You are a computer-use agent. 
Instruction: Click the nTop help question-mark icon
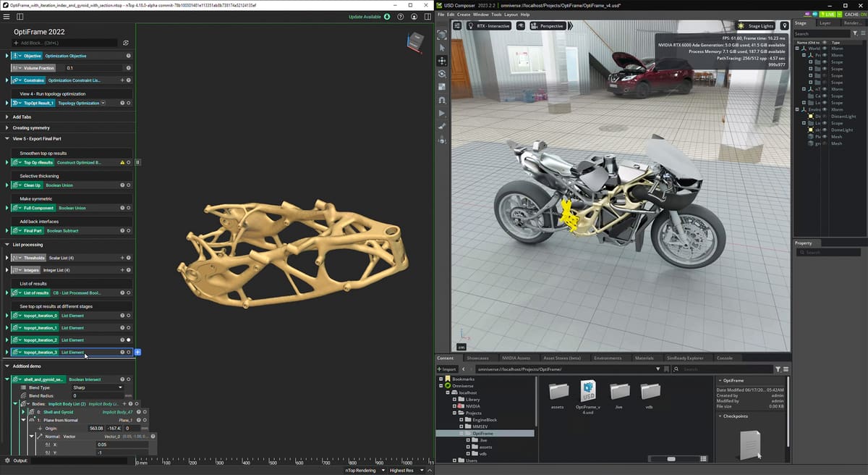point(400,16)
